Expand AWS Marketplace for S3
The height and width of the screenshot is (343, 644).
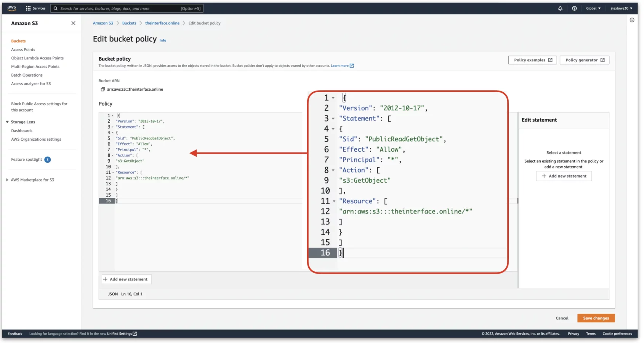tap(7, 180)
